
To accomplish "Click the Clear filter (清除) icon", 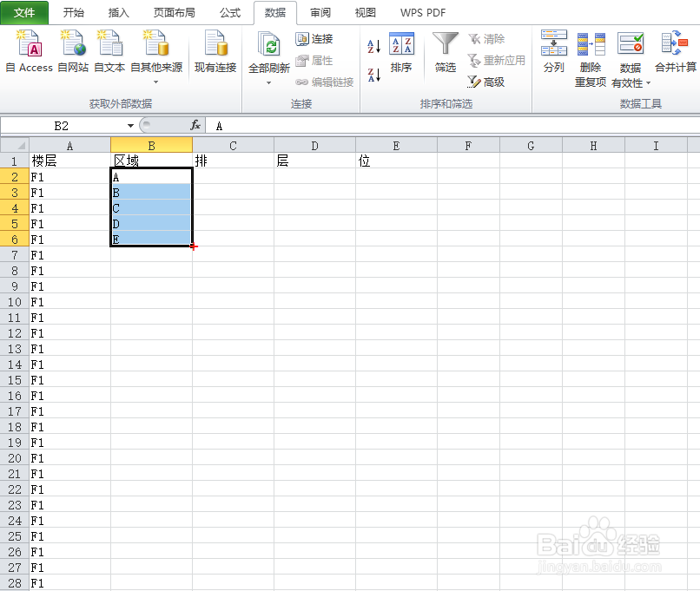I will (x=474, y=39).
